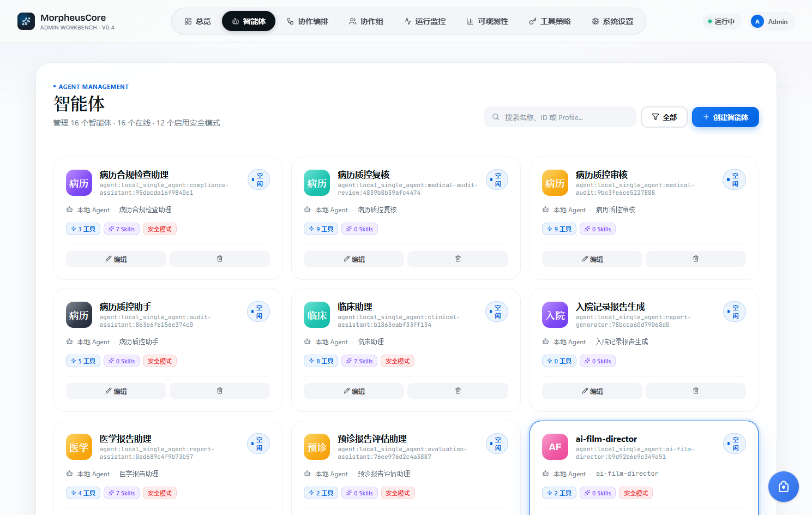Click the 智能体 active tab

coord(249,21)
